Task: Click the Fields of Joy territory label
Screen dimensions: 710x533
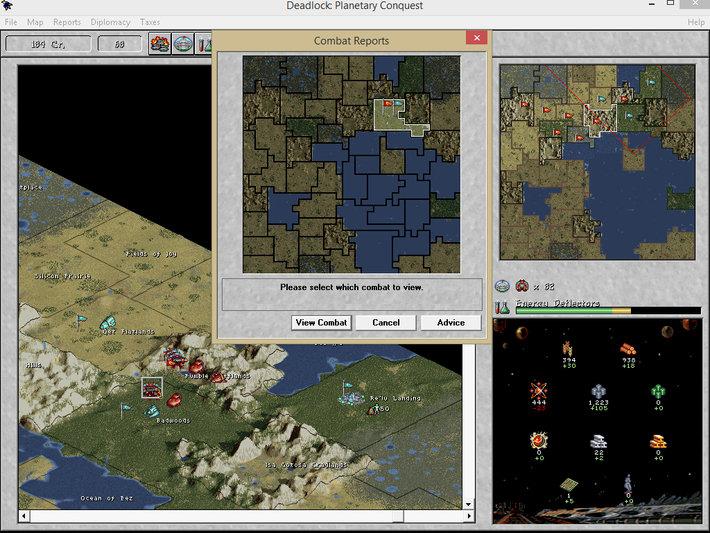Action: tap(151, 254)
